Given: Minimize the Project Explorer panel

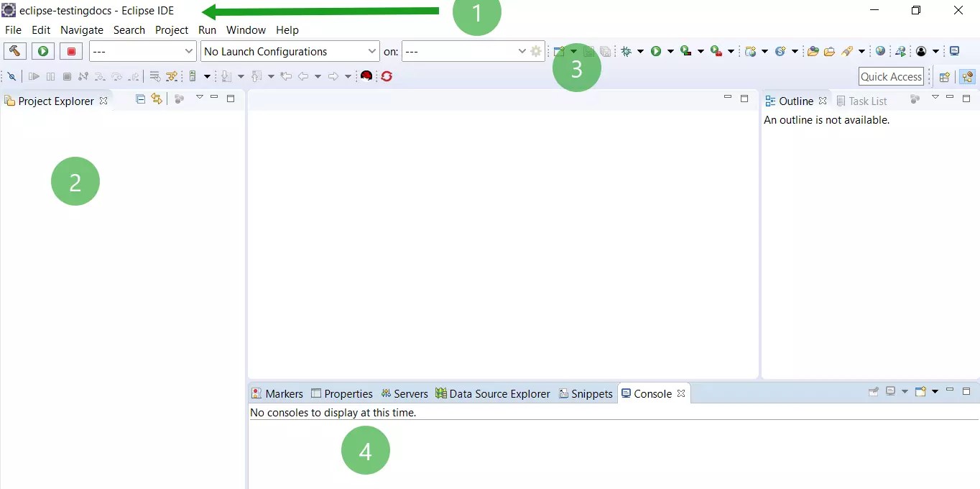Looking at the screenshot, I should [214, 98].
